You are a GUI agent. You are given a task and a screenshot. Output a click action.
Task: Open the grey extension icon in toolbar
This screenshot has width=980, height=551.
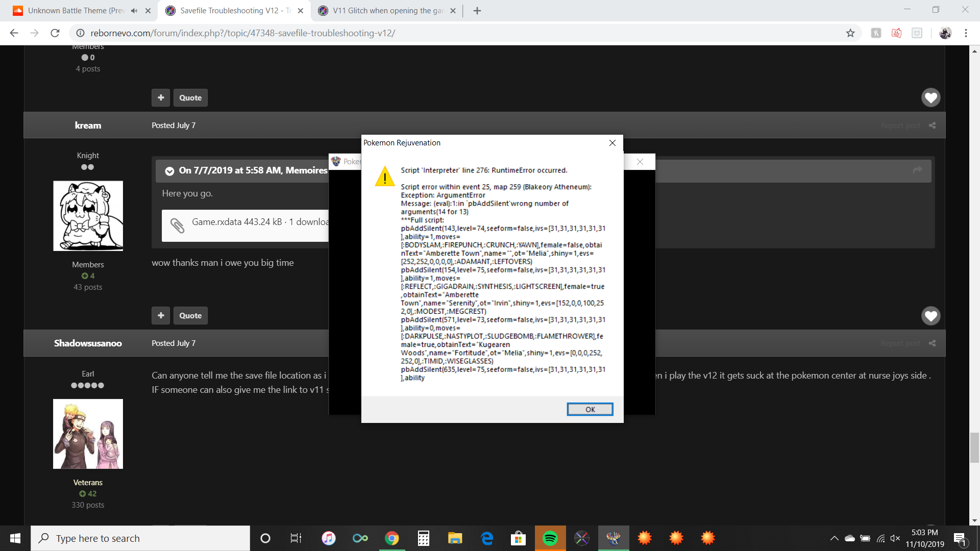pyautogui.click(x=917, y=33)
